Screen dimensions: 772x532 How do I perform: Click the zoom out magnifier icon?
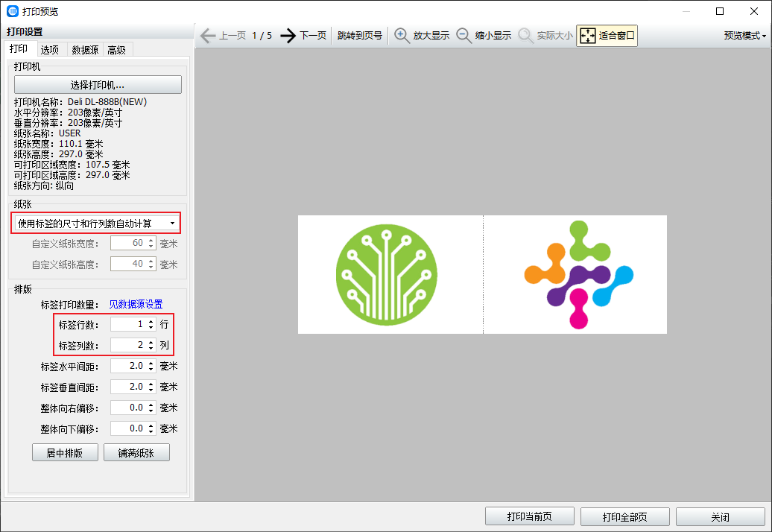click(463, 36)
